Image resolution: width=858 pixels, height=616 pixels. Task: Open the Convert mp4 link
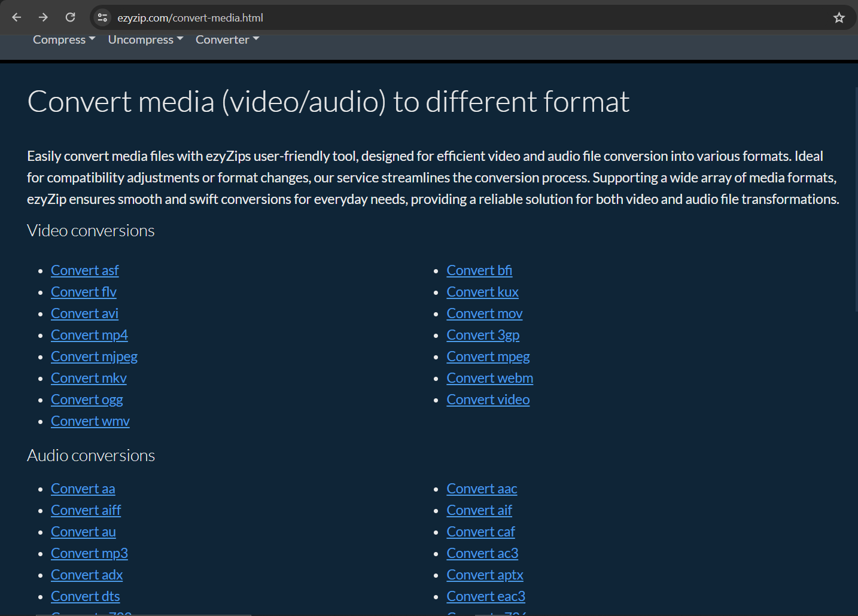coord(89,335)
